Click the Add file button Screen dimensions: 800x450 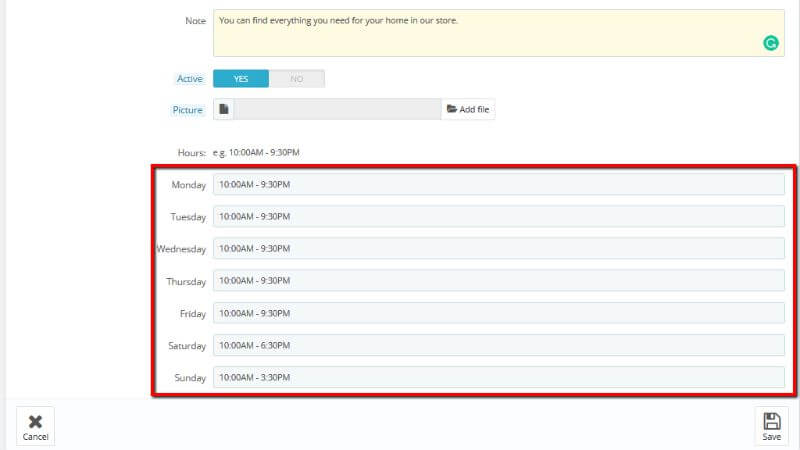click(468, 109)
